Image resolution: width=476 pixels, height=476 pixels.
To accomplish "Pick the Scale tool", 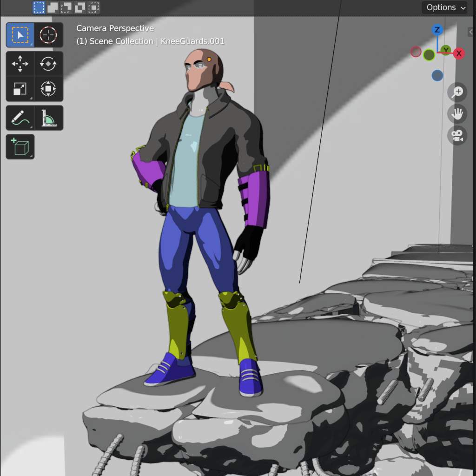I will click(x=20, y=89).
